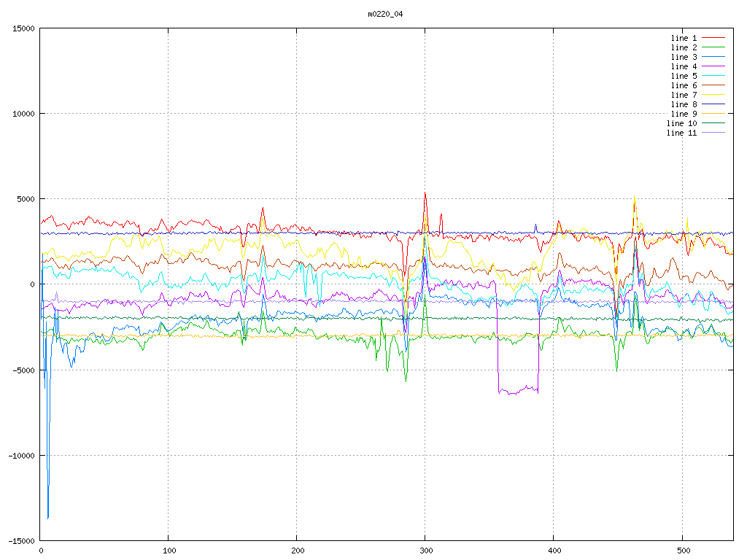Select the line 4 legend label

684,66
